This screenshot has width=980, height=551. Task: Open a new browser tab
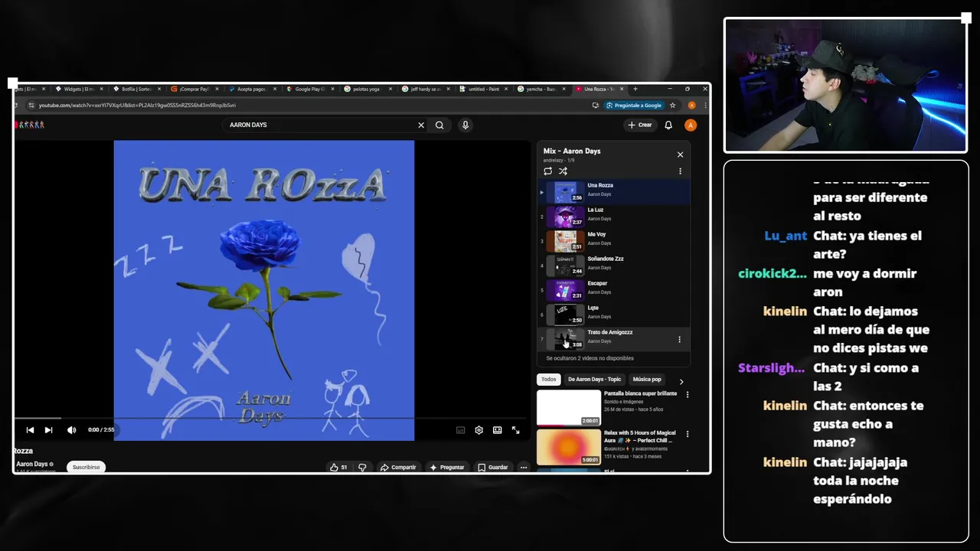(x=635, y=89)
